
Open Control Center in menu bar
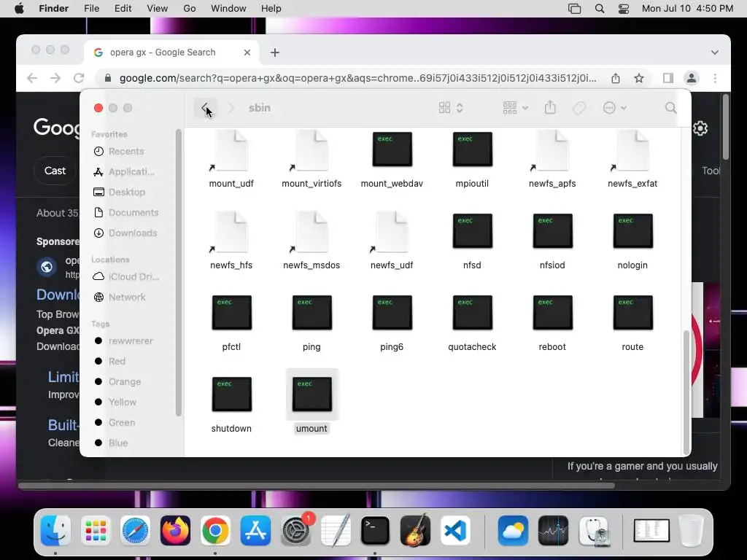[x=624, y=9]
